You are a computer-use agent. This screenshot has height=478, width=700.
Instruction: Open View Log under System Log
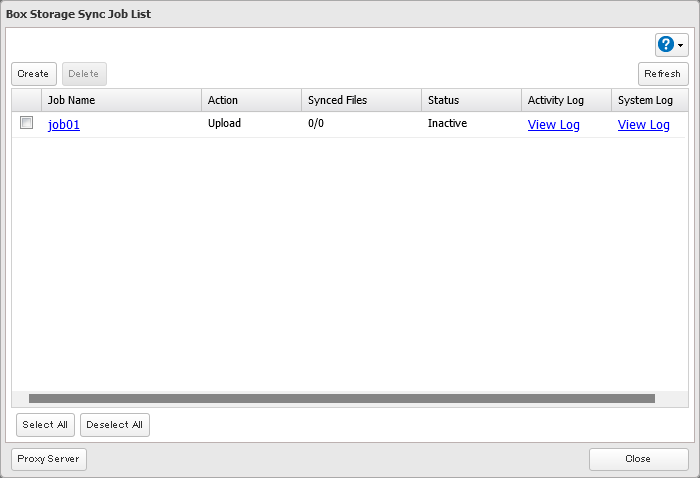point(643,125)
